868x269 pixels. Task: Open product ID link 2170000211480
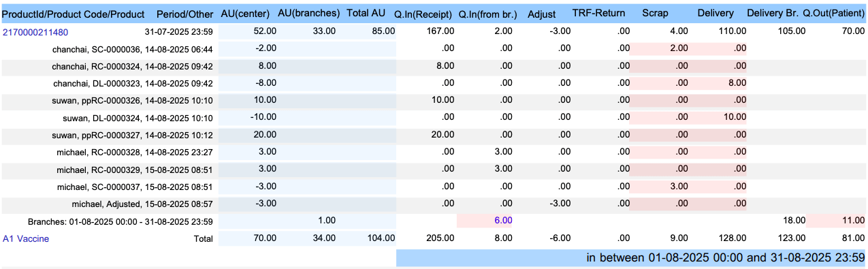[x=35, y=32]
